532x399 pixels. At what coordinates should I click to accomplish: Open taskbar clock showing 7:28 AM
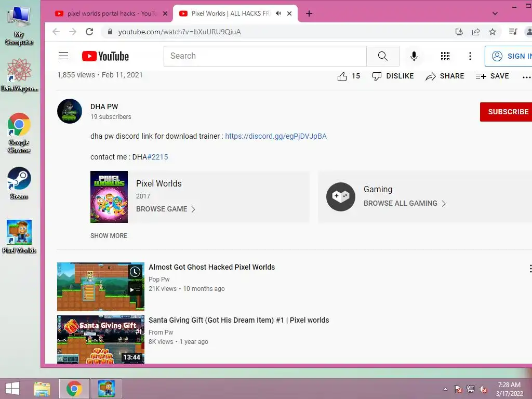coord(509,389)
